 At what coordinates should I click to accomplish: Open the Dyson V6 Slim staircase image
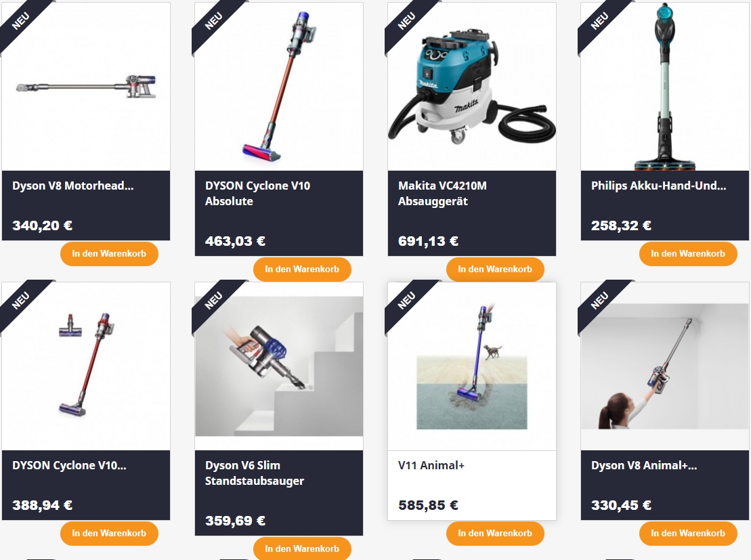pos(279,366)
